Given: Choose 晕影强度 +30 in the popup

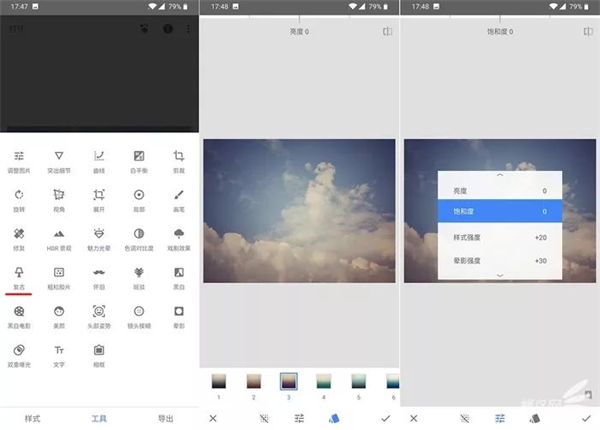Looking at the screenshot, I should pyautogui.click(x=500, y=261).
